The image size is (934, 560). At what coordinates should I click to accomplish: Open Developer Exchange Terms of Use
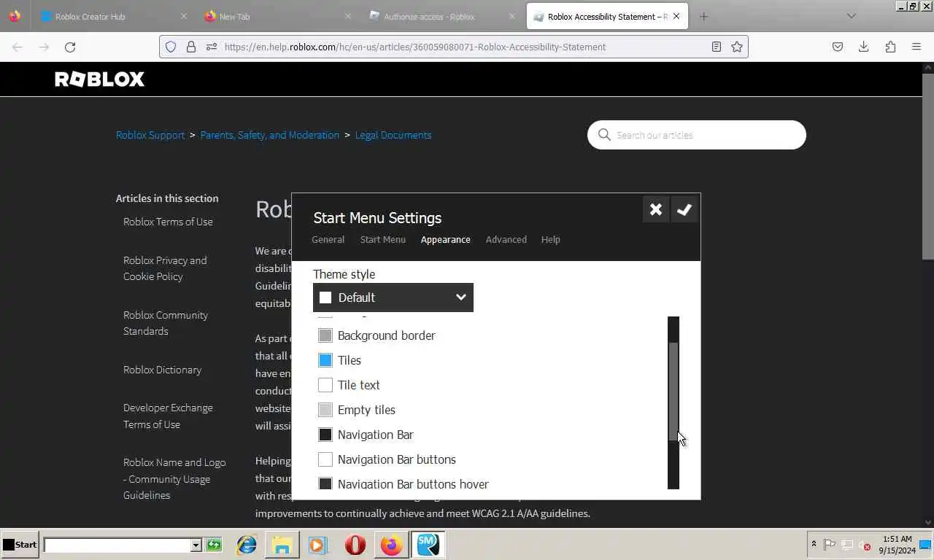(x=168, y=416)
